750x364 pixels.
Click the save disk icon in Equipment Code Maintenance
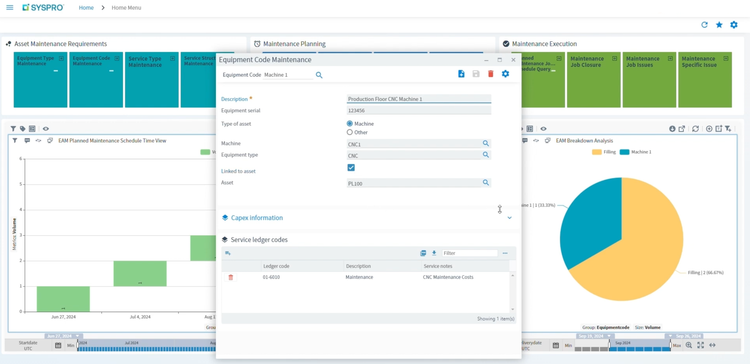point(476,74)
